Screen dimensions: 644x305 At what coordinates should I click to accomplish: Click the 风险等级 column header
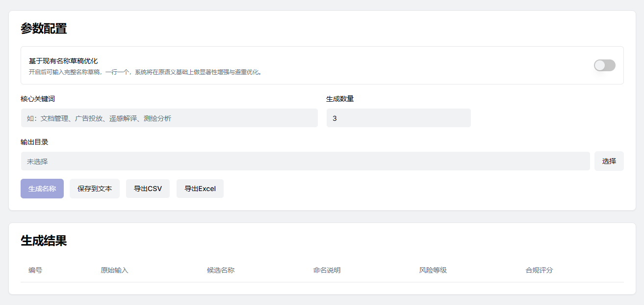[x=433, y=270]
